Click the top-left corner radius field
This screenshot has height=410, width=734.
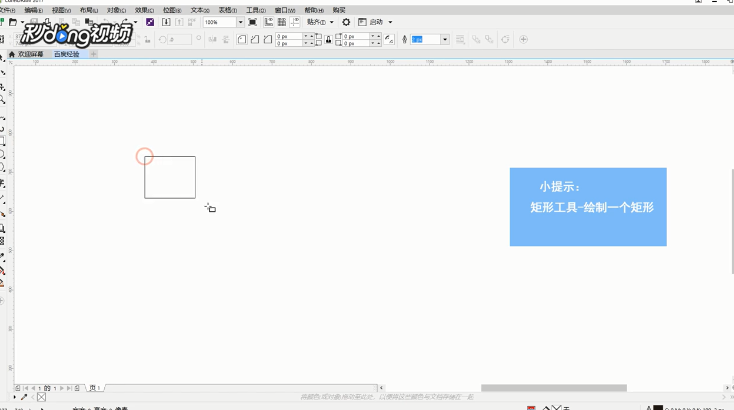coord(289,36)
